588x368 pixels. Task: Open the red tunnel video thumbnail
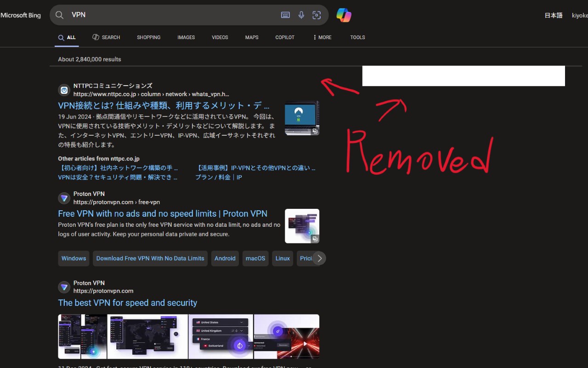point(287,337)
